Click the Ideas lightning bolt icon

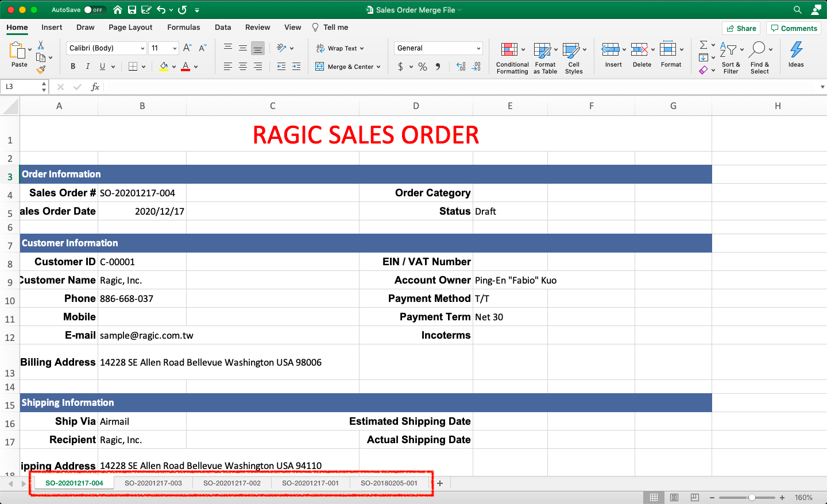[796, 50]
